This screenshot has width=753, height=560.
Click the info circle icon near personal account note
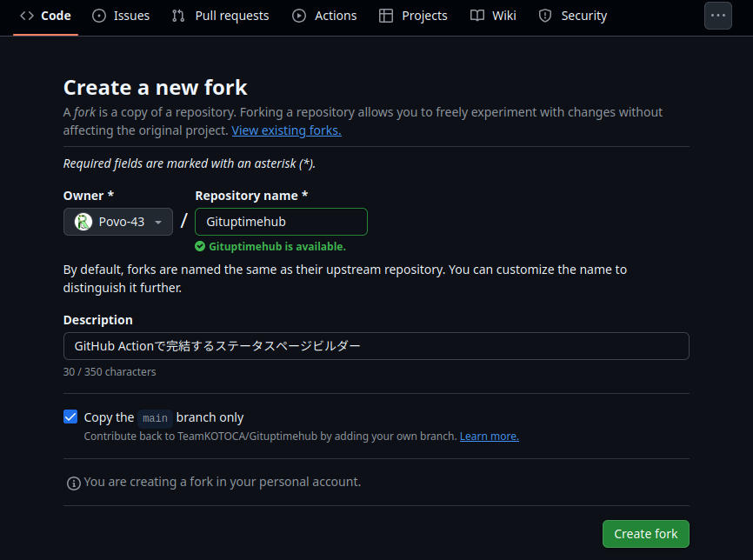[x=74, y=483]
